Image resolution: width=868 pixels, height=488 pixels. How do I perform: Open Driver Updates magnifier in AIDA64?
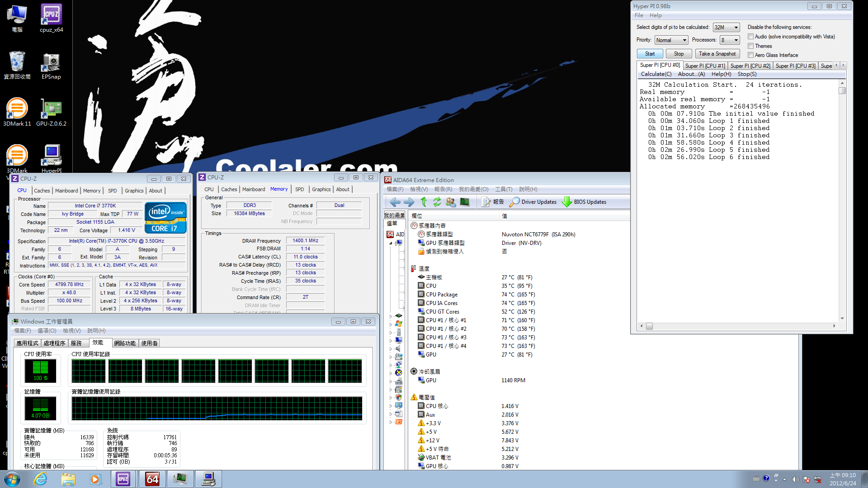coord(533,202)
